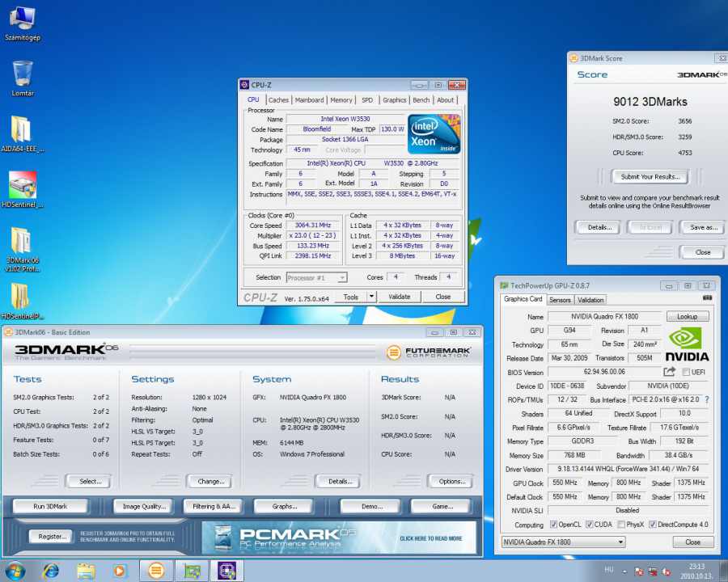Click the Options button under Results
This screenshot has width=728, height=582.
(x=451, y=481)
